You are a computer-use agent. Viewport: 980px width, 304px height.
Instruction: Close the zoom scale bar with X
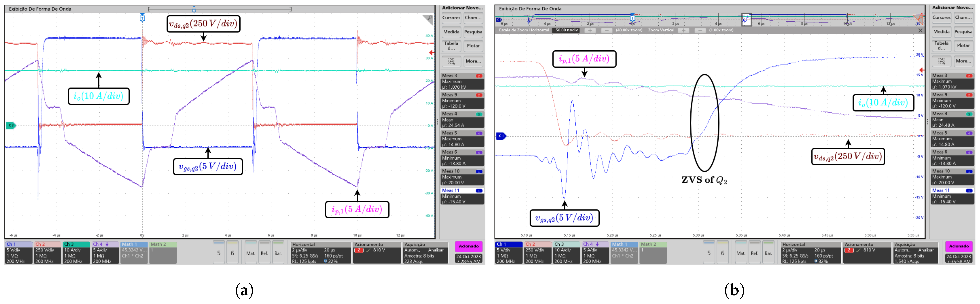tap(920, 30)
